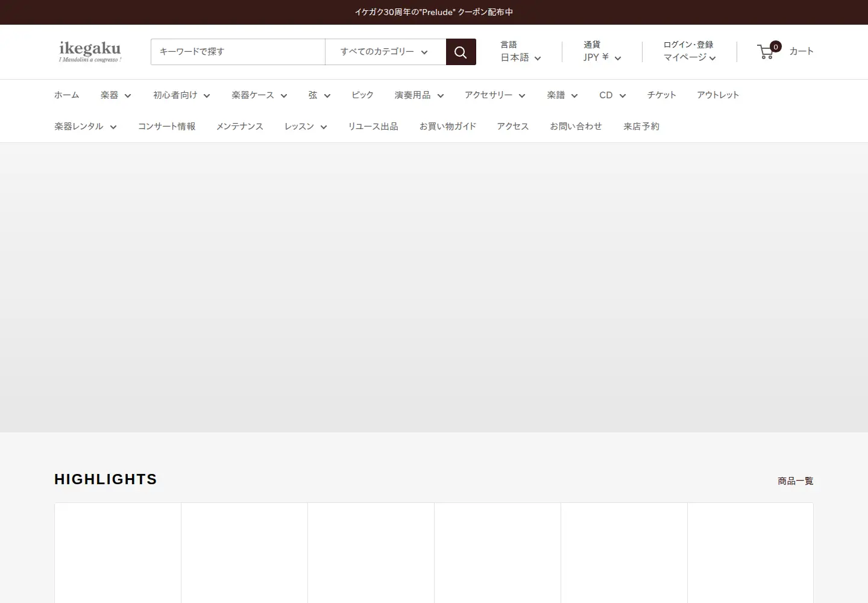Focus the キーワードで探す search field

[x=238, y=52]
